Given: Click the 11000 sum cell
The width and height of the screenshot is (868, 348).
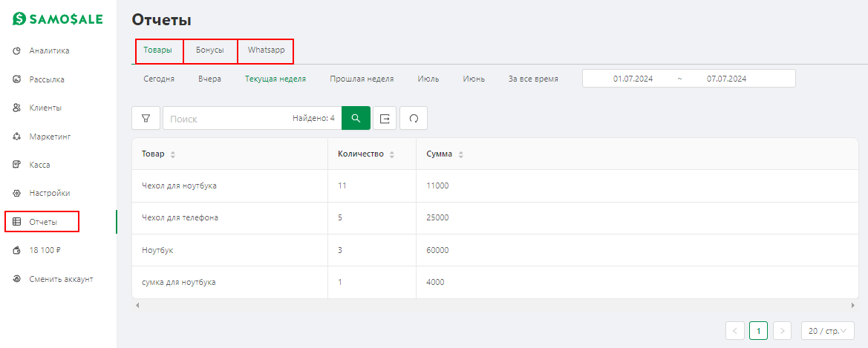Looking at the screenshot, I should click(x=637, y=186).
